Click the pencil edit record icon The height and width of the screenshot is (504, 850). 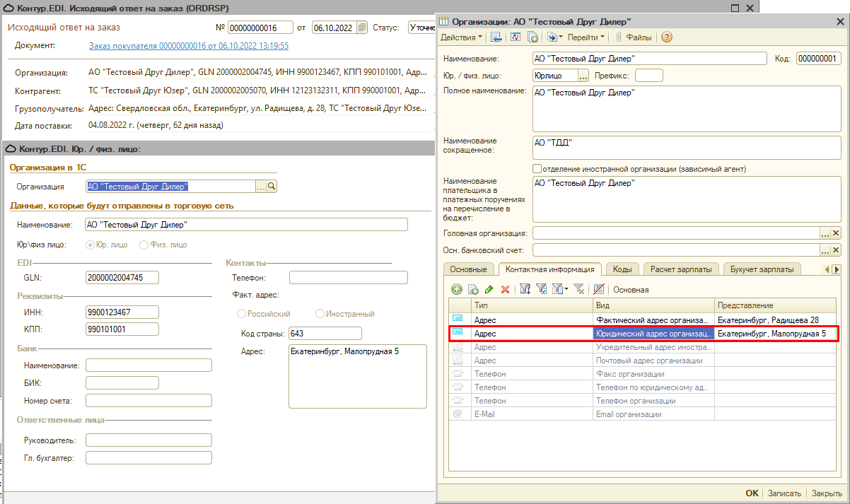[489, 289]
